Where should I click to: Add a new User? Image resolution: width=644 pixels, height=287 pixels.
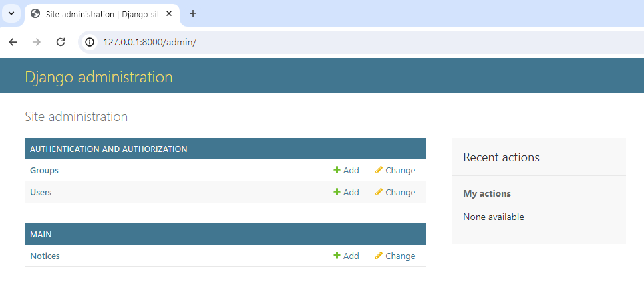click(346, 193)
